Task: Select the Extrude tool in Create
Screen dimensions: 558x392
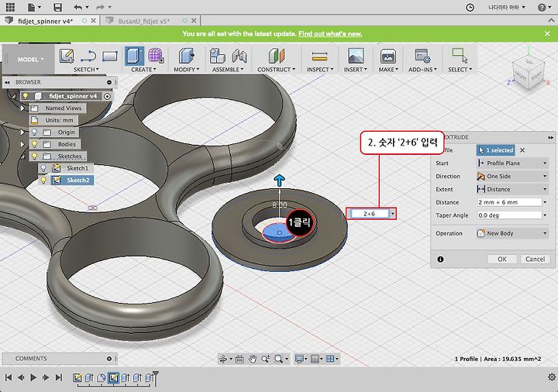Action: 135,57
